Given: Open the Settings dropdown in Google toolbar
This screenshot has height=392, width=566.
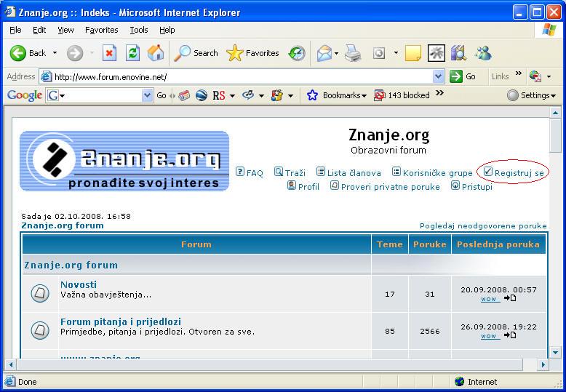Looking at the screenshot, I should (532, 95).
